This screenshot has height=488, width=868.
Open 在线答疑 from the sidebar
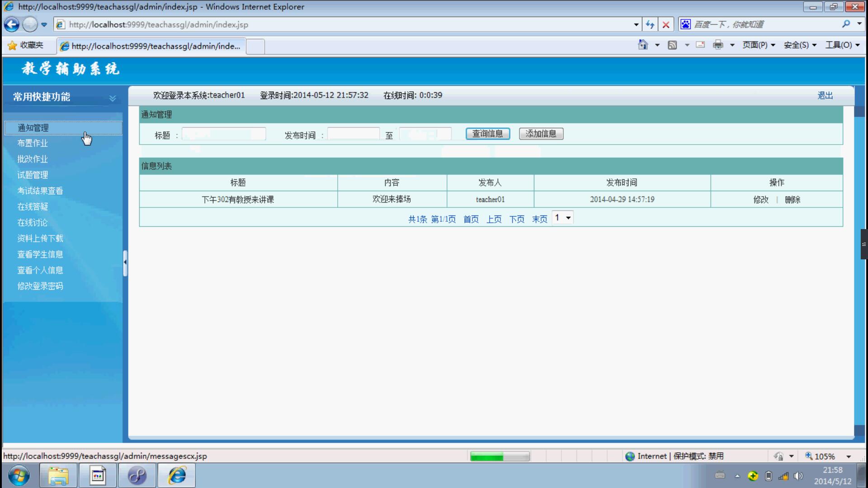33,206
